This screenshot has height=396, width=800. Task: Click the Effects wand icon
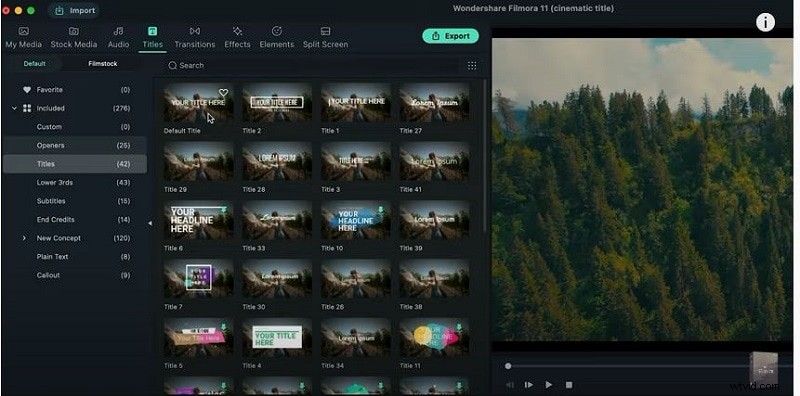tap(237, 31)
